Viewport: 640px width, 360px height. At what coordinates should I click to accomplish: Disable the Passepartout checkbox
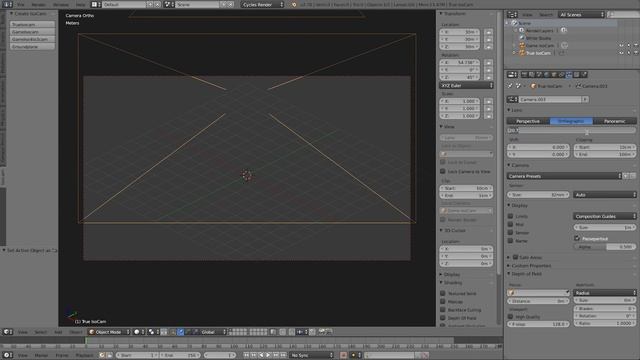click(577, 238)
